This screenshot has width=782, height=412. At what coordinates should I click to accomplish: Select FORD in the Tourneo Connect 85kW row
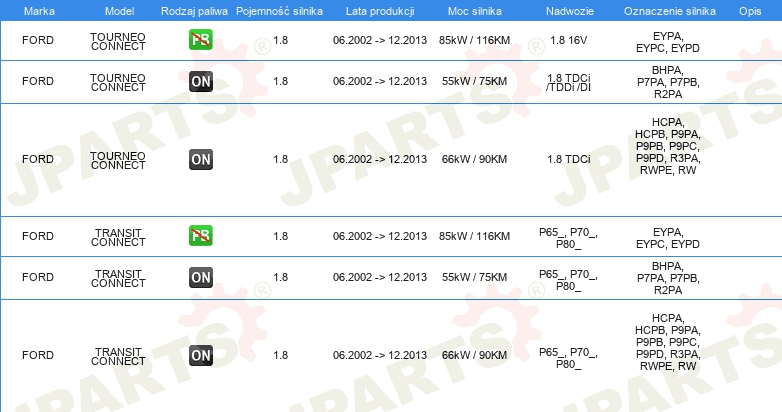[x=38, y=40]
